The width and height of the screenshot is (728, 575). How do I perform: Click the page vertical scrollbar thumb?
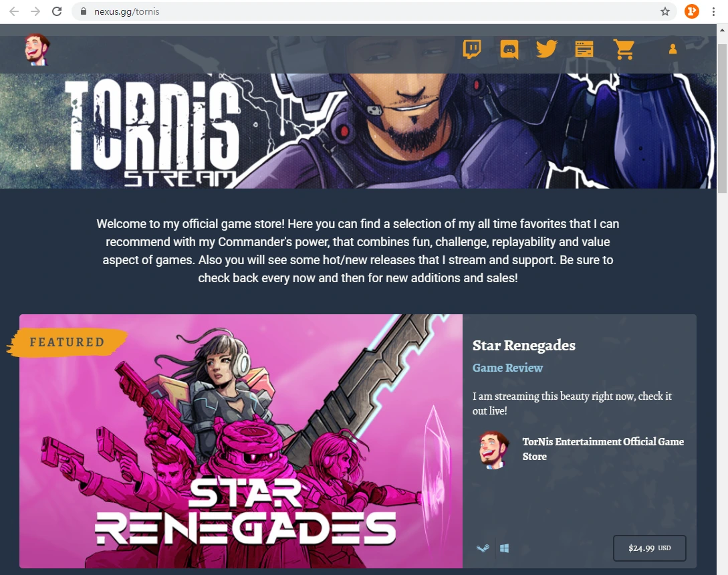click(723, 118)
